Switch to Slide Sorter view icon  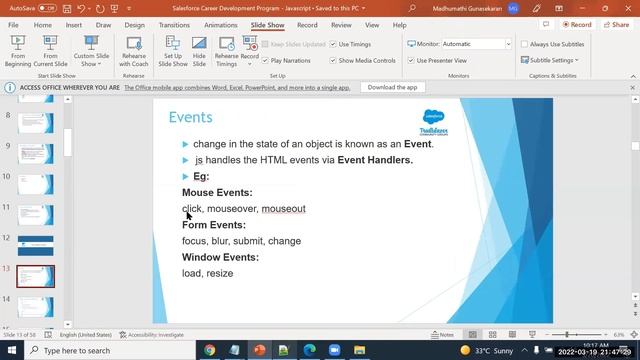(493, 335)
